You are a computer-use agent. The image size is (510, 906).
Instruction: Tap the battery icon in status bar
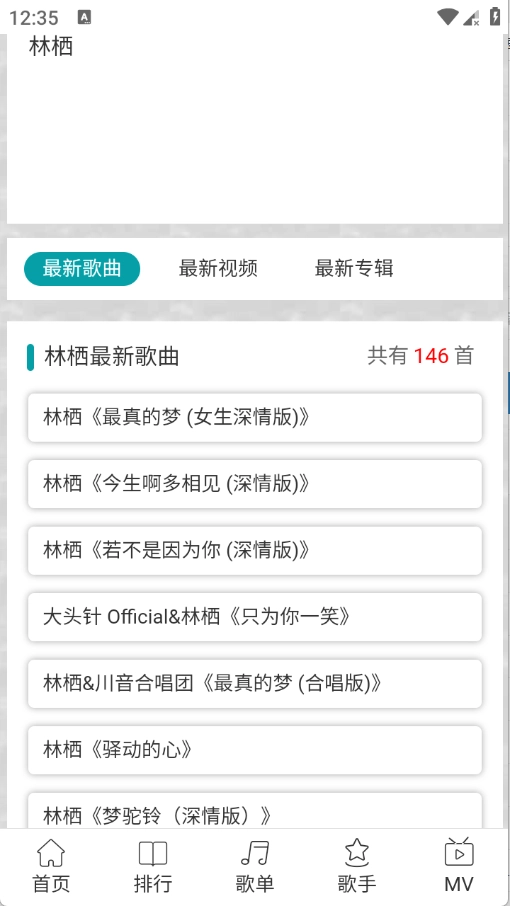495,16
